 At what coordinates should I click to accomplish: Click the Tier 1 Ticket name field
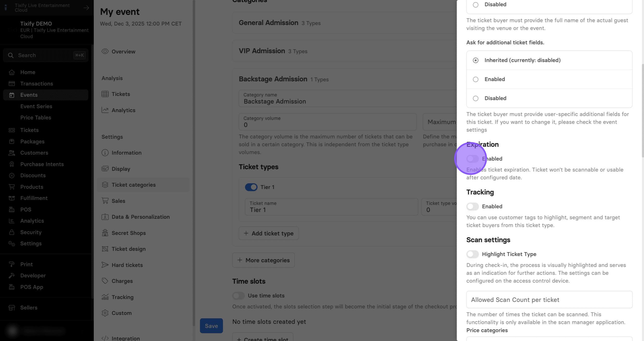tap(331, 207)
